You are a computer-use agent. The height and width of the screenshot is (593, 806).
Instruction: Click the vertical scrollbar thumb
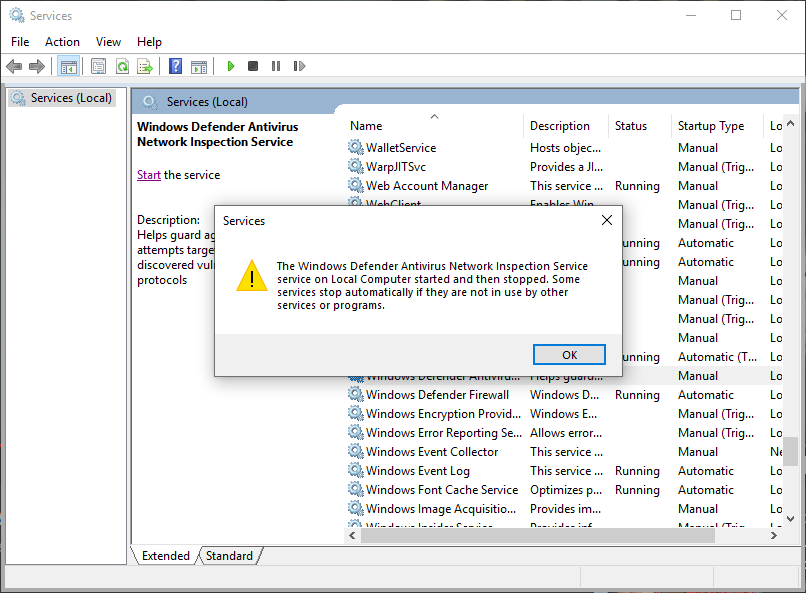(791, 451)
